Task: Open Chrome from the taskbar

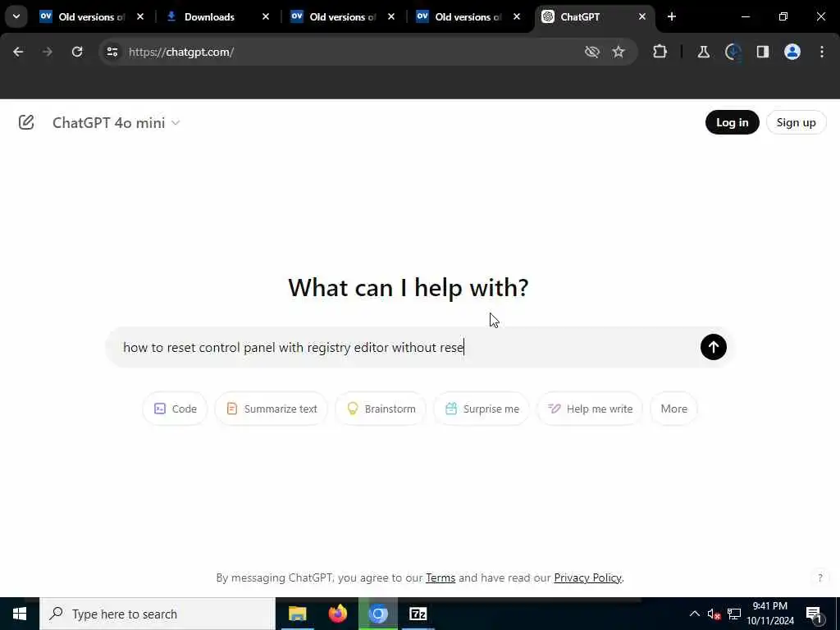Action: (x=378, y=614)
